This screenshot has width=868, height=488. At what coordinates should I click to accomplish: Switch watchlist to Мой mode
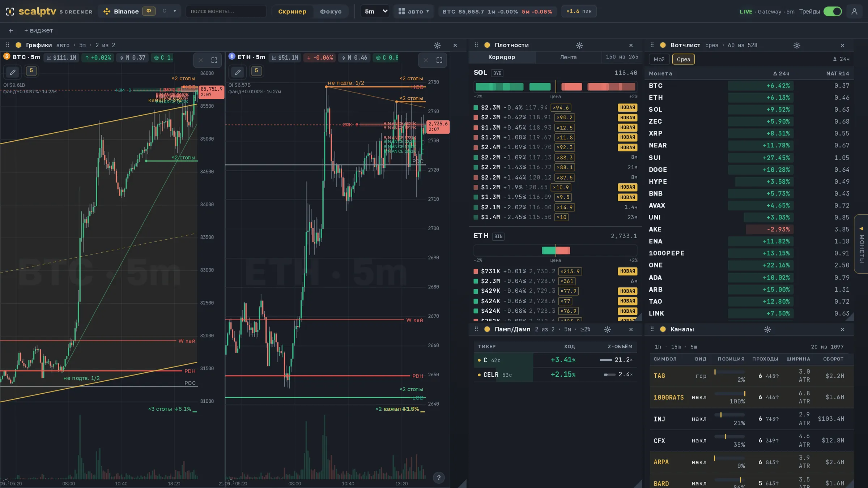coord(659,59)
